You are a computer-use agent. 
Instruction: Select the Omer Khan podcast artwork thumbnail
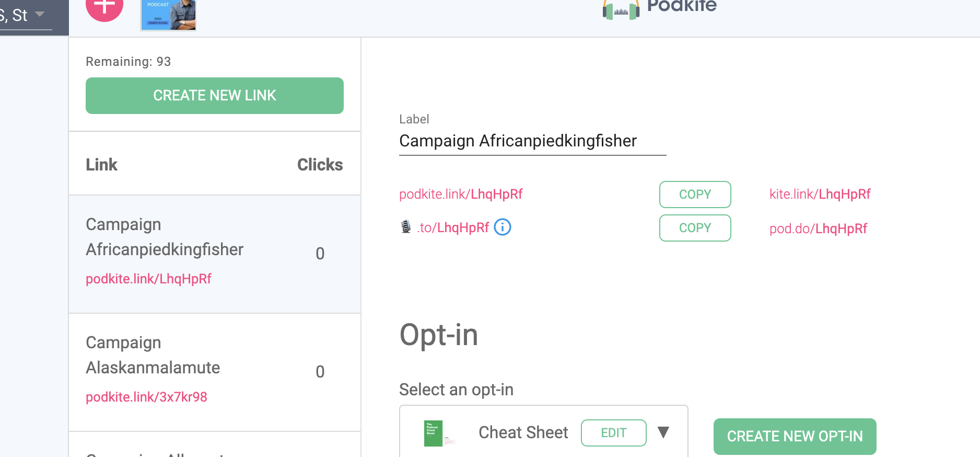pyautogui.click(x=168, y=15)
